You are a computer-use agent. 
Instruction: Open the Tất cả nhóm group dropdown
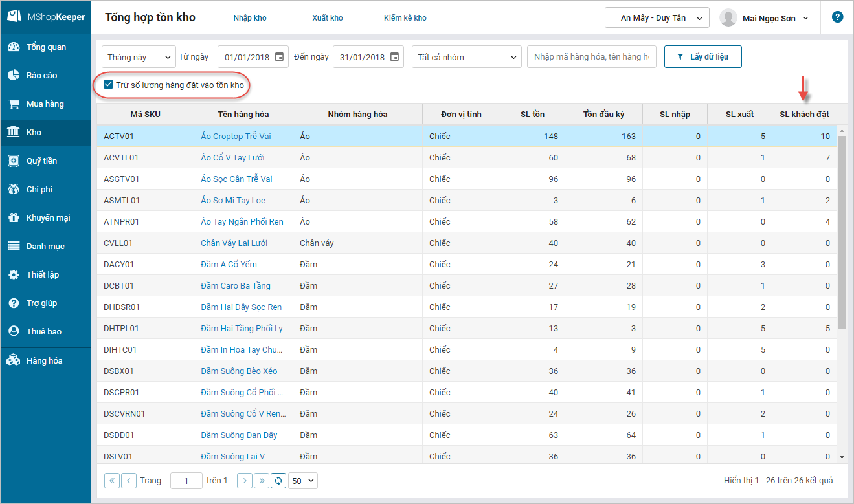[x=466, y=57]
